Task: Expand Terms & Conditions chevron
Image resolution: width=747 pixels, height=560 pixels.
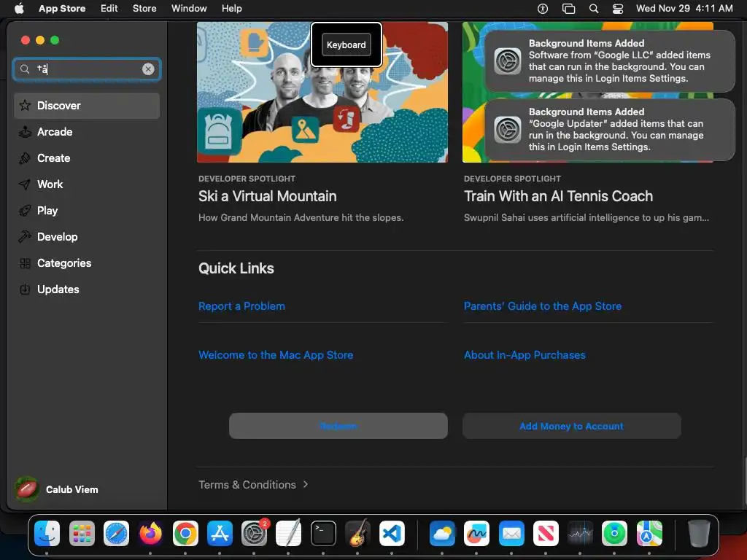Action: 306,484
